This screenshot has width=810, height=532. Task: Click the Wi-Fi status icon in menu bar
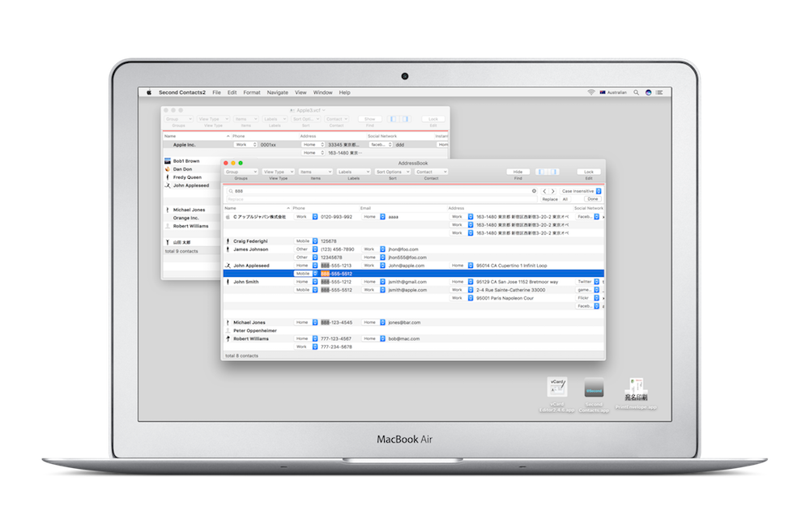pyautogui.click(x=591, y=92)
